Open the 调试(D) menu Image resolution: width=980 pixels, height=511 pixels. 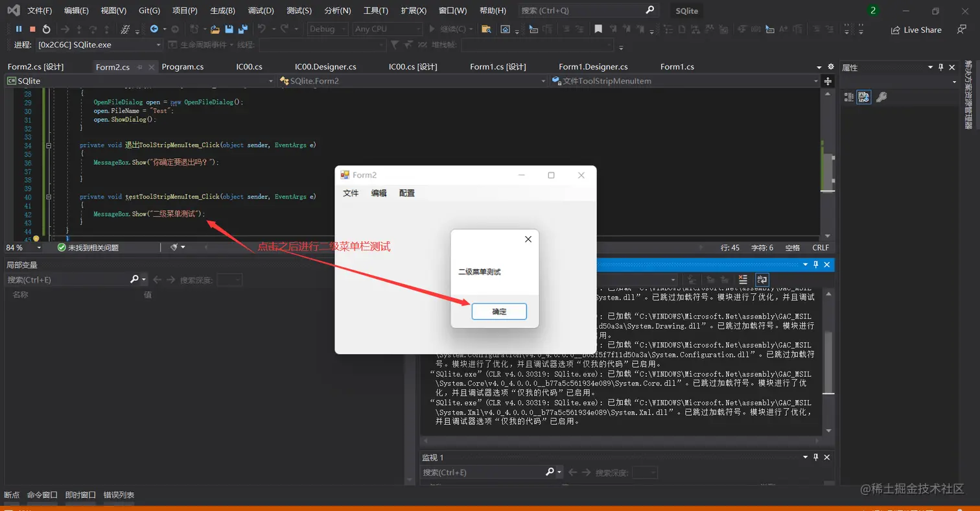click(x=261, y=11)
